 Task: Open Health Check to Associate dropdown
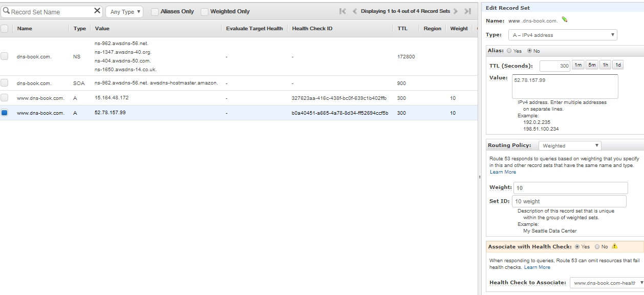pyautogui.click(x=607, y=283)
